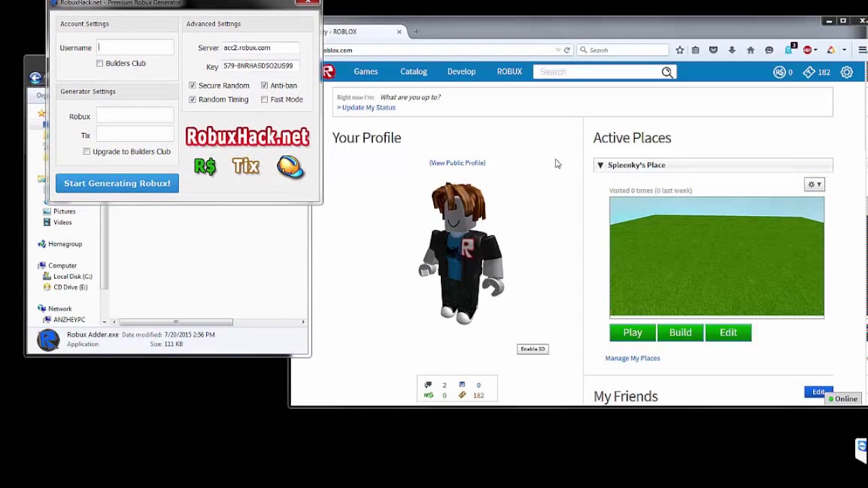Click Start Generating Robux! button

pos(117,183)
